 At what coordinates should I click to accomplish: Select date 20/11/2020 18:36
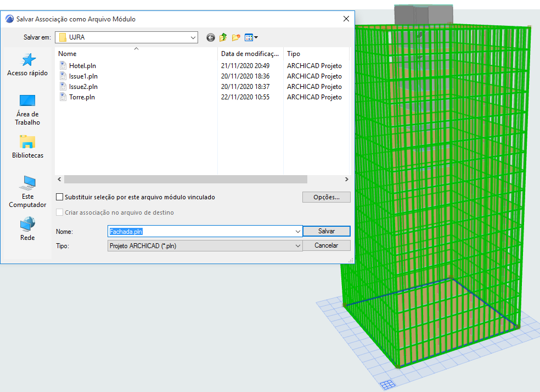[245, 76]
